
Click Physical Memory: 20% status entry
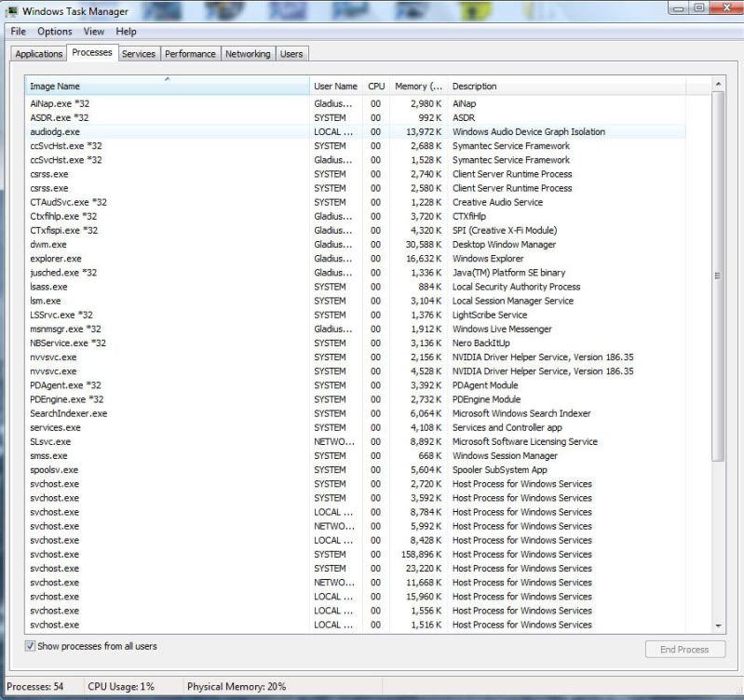[237, 686]
